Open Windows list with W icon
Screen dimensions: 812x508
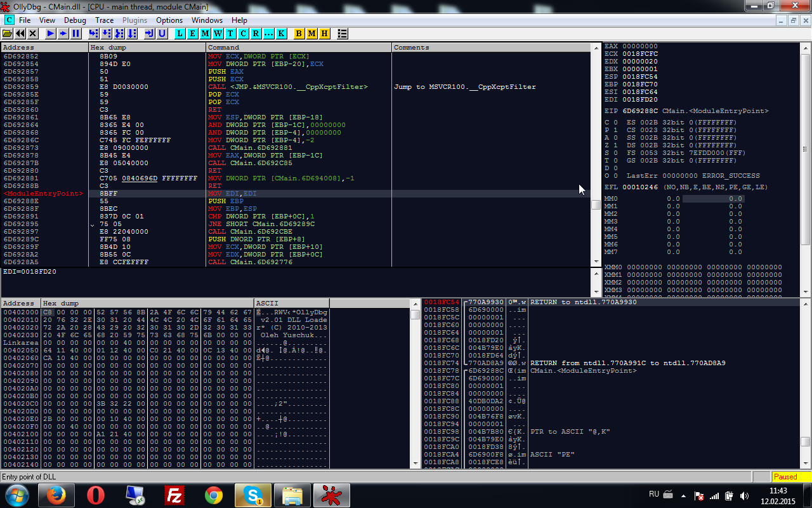point(218,33)
